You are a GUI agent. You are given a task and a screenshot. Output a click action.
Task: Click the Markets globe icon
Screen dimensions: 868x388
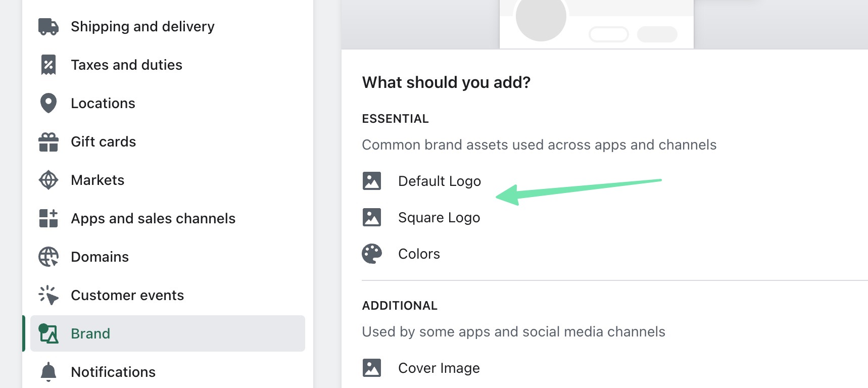coord(49,180)
